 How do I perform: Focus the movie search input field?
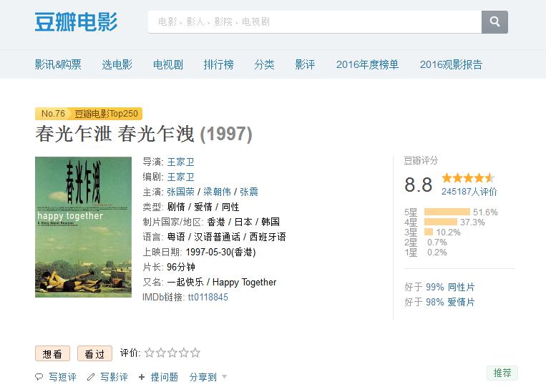[315, 21]
